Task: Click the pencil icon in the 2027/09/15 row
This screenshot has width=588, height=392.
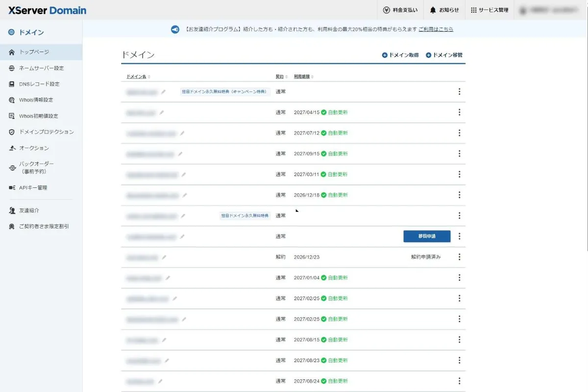Action: pyautogui.click(x=180, y=154)
